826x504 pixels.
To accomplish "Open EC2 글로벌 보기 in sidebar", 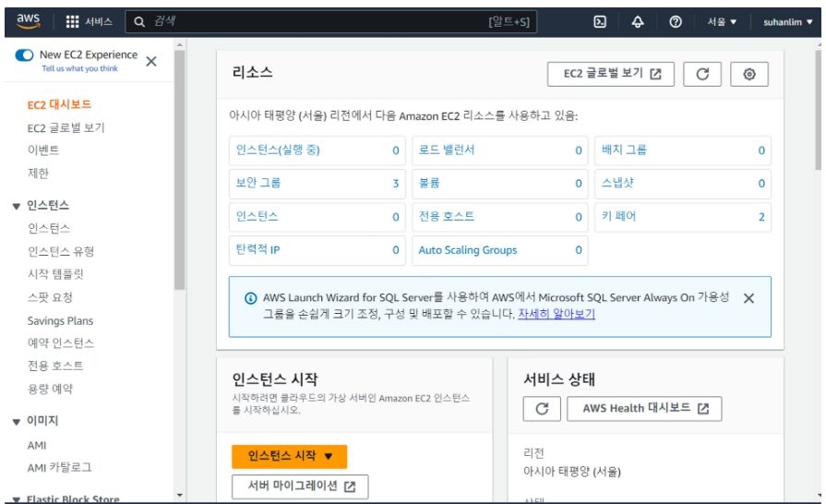I will (66, 128).
